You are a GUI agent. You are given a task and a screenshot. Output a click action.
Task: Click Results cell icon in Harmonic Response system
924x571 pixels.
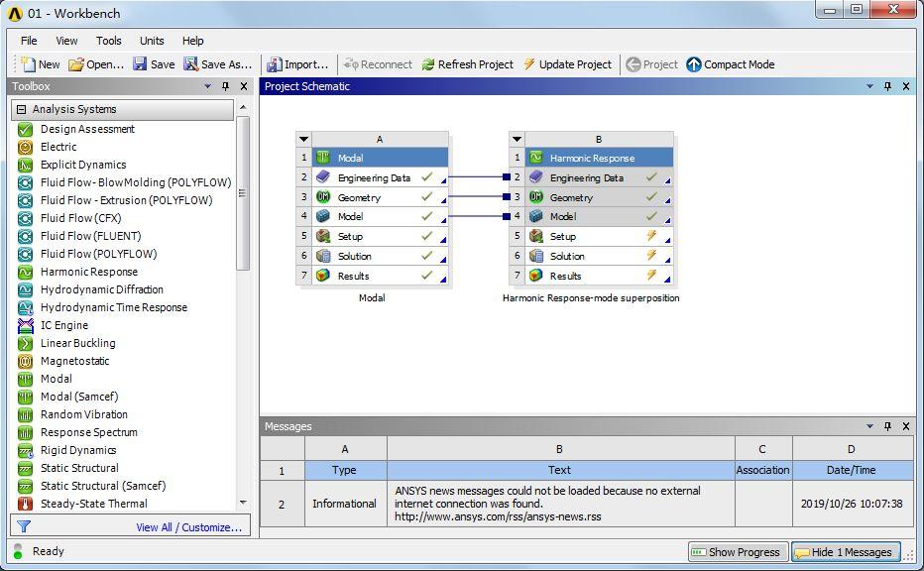click(535, 276)
